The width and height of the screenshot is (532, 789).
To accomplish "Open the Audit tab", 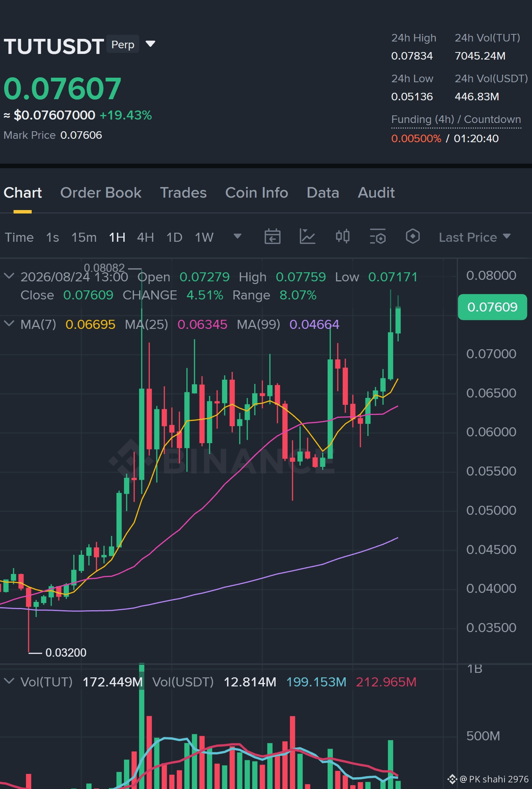I will pyautogui.click(x=376, y=193).
